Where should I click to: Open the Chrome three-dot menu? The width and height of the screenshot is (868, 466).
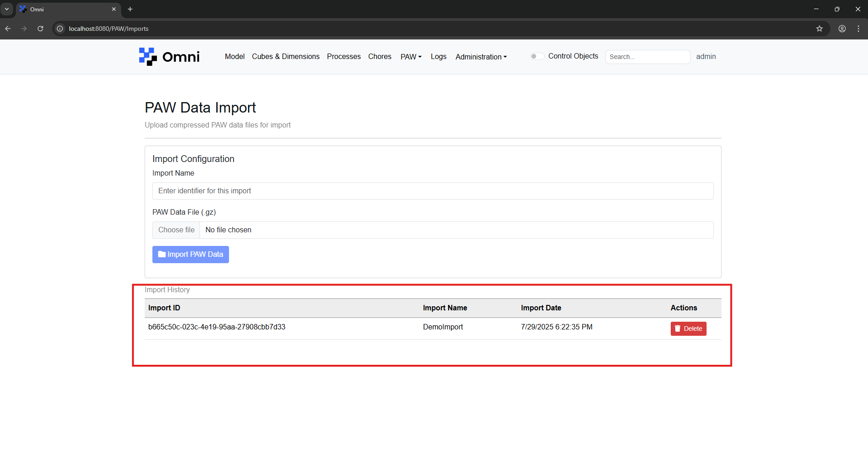click(x=858, y=29)
